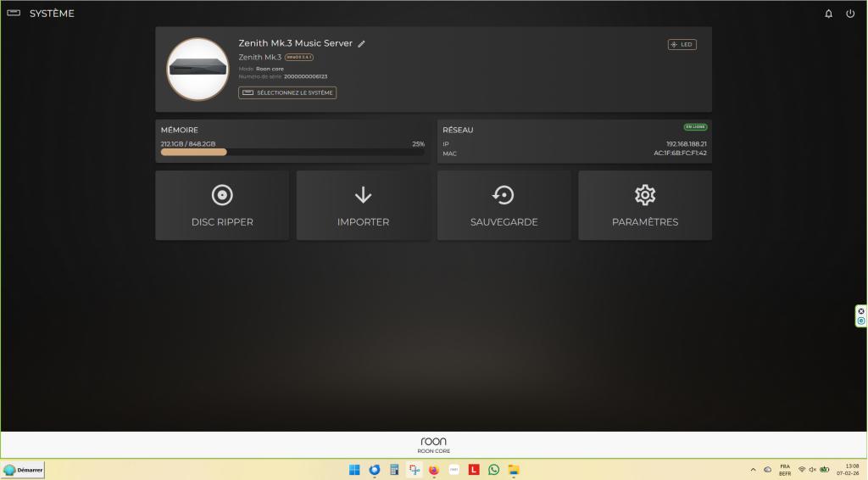Click the Zenith Mk.3 device thumbnail
This screenshot has height=480, width=868.
(x=198, y=69)
